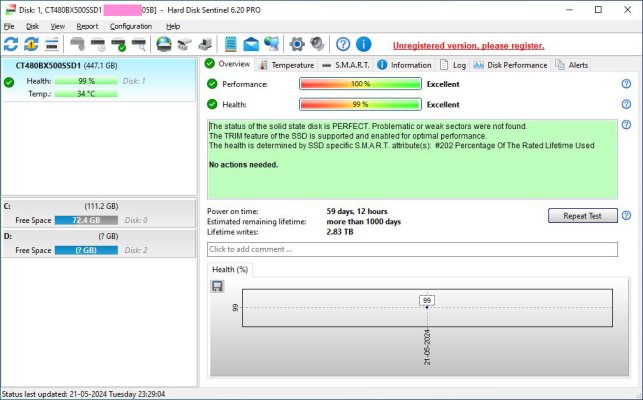Click the 'Click to add comment' field
Image resolution: width=643 pixels, height=400 pixels.
412,249
